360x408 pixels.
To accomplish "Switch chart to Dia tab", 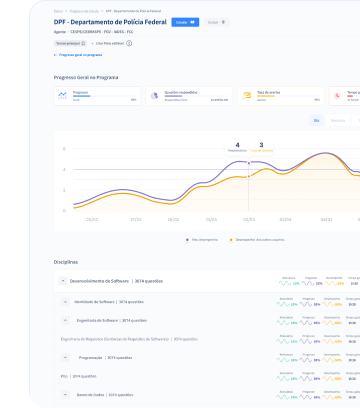I will point(317,120).
